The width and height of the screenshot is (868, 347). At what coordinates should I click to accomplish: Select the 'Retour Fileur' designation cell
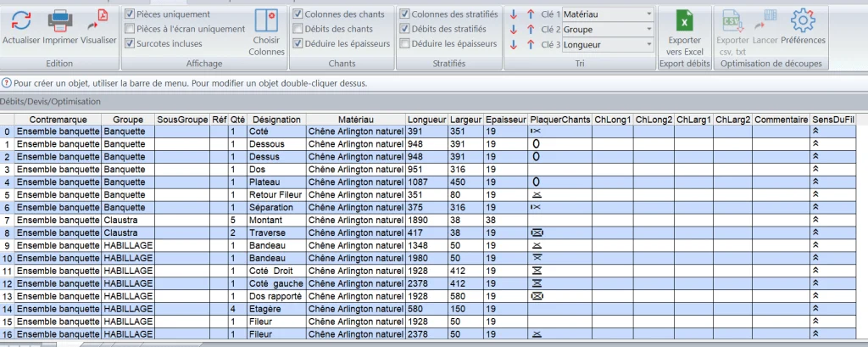click(x=277, y=194)
